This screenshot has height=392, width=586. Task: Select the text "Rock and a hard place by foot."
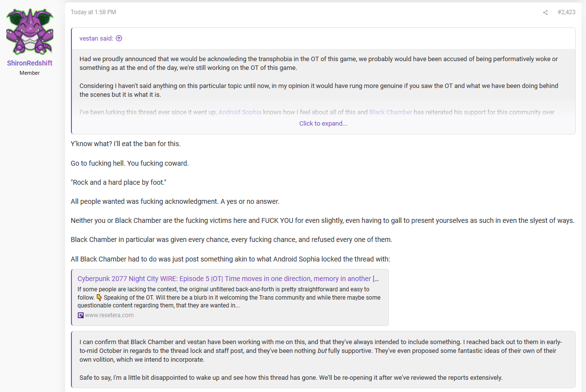[x=118, y=182]
